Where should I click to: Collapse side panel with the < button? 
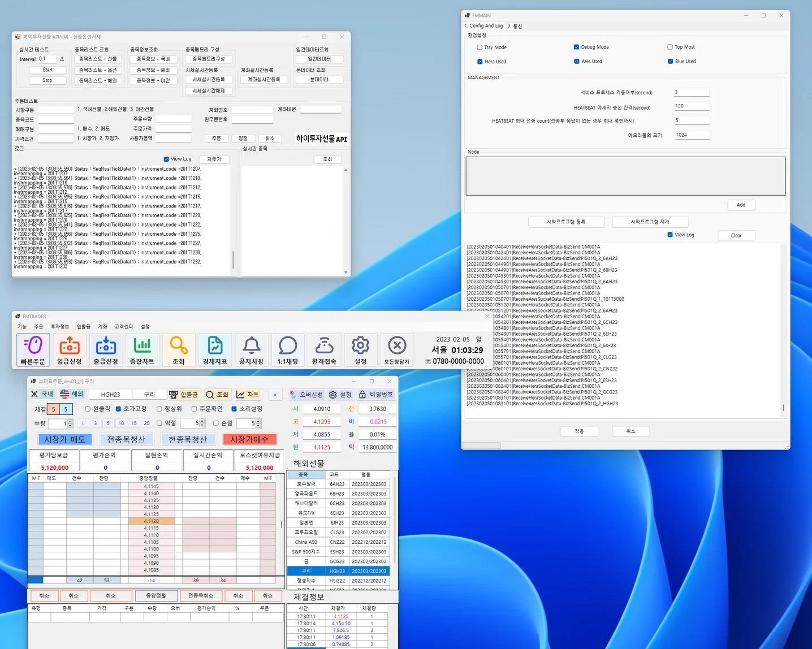[x=275, y=395]
